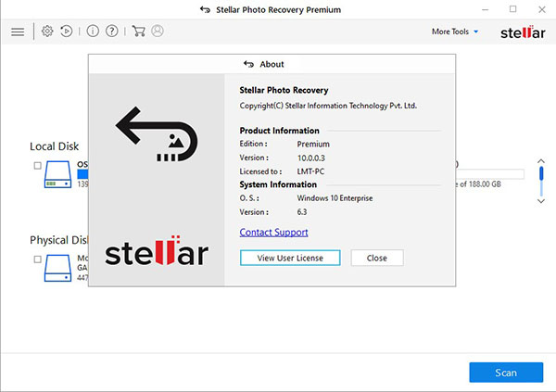Click the Contact Support link

(x=273, y=233)
